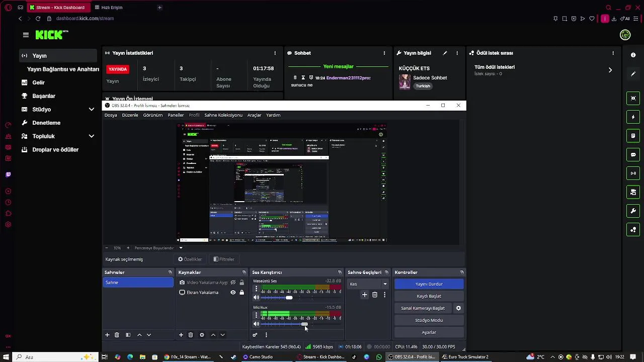644x362 pixels.
Task: Add a scene transition
Action: (x=365, y=295)
